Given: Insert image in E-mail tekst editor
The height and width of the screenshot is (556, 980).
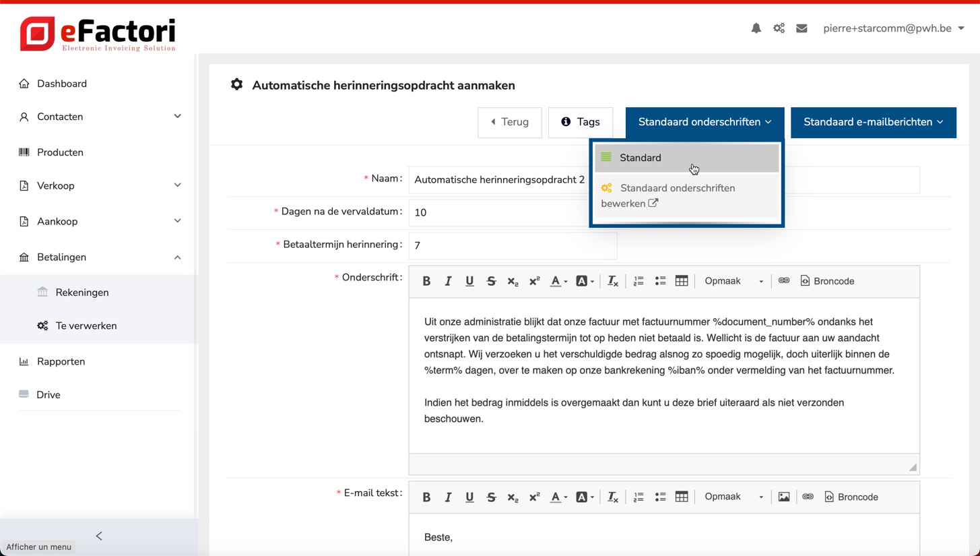Looking at the screenshot, I should [x=783, y=497].
